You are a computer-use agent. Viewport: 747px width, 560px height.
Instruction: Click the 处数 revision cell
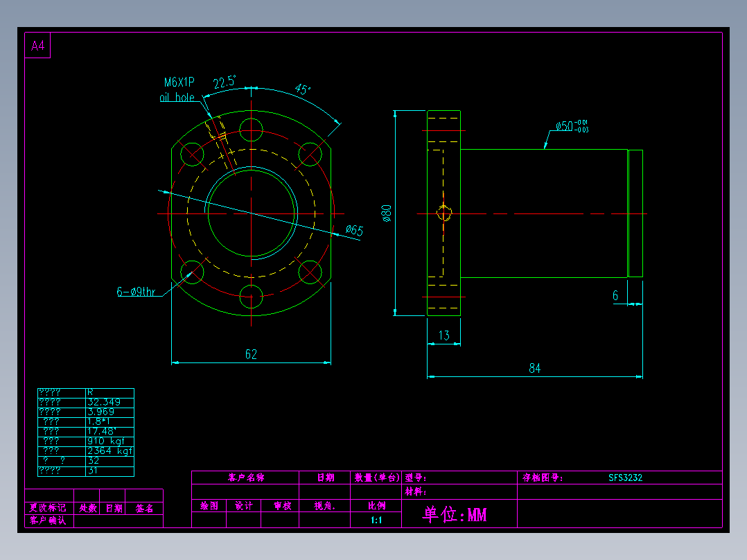click(88, 508)
